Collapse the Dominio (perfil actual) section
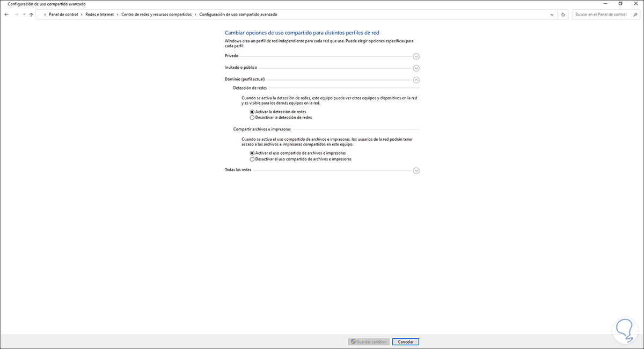Viewport: 644px width, 349px height. tap(416, 79)
